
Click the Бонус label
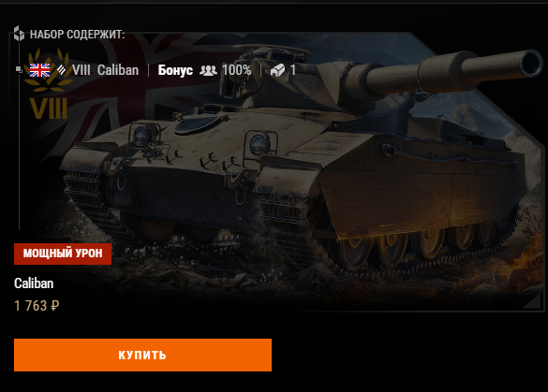(175, 70)
